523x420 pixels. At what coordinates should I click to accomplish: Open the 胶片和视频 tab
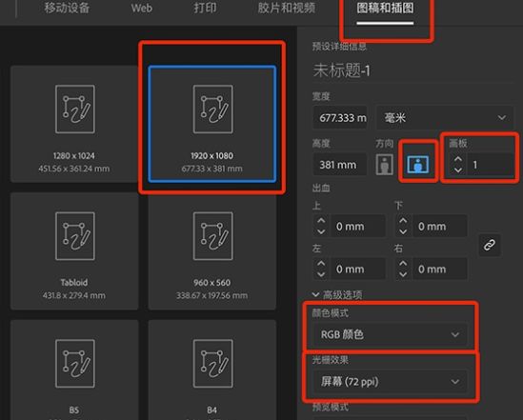point(287,8)
